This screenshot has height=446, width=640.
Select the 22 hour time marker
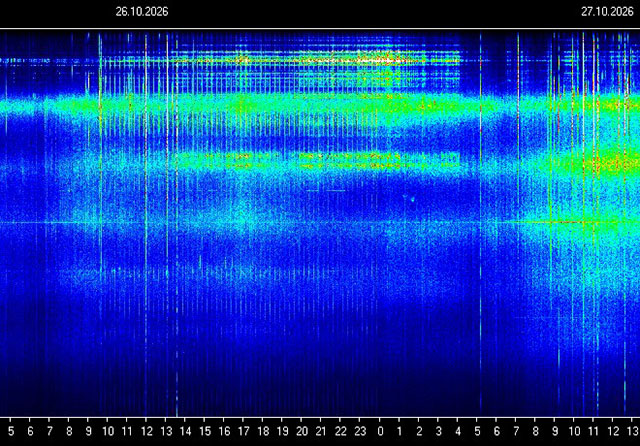click(x=341, y=431)
